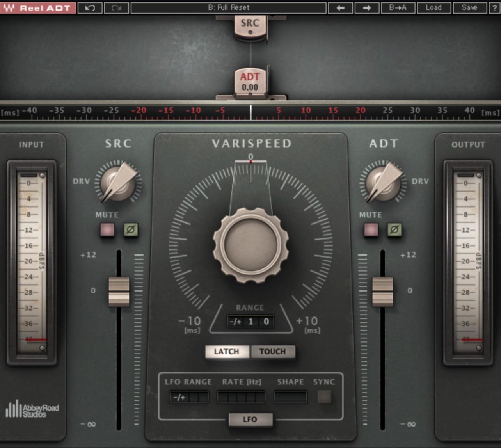
Task: Open the 'B: Full Reset' preset menu
Action: [229, 8]
